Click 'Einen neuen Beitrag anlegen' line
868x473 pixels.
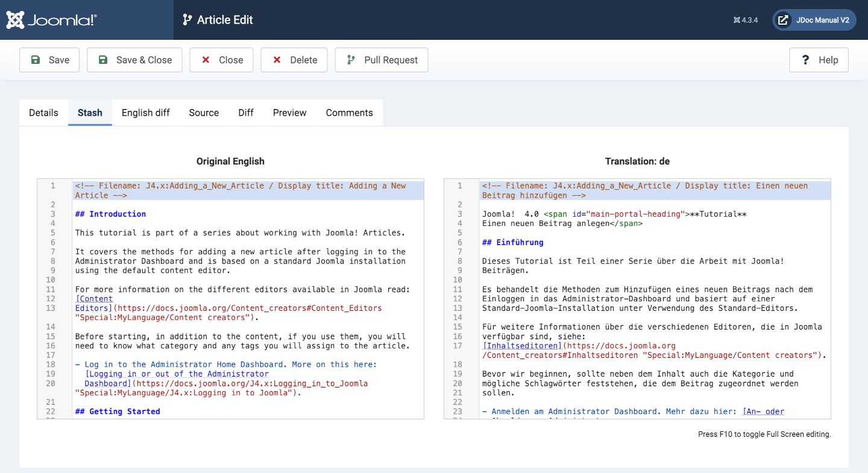click(562, 224)
